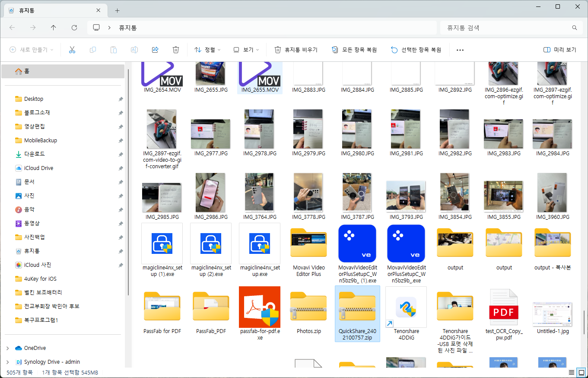Open the 보기 view dropdown
Image resolution: width=588 pixels, height=378 pixels.
[x=246, y=50]
